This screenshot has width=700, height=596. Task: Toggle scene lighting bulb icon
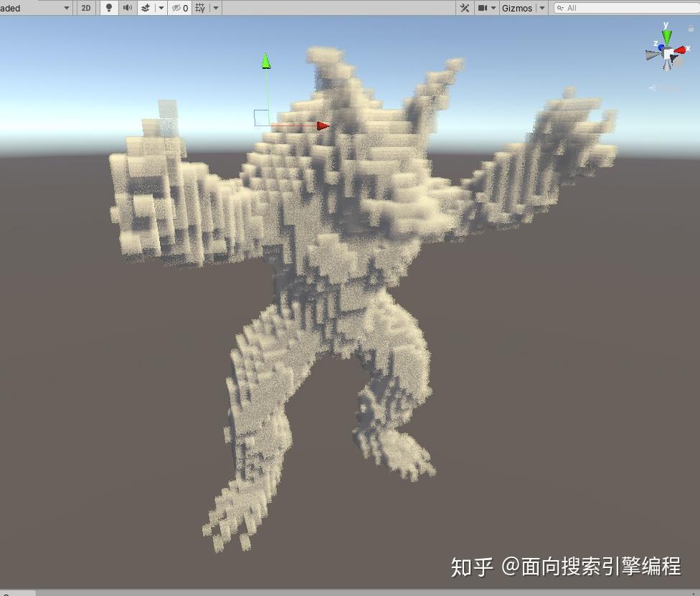coord(109,8)
